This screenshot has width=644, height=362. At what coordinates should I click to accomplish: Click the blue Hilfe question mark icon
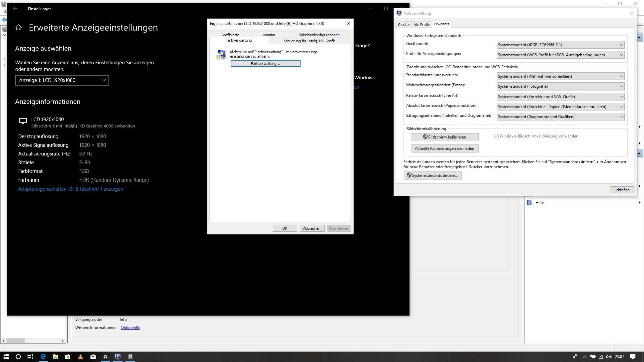click(x=529, y=202)
